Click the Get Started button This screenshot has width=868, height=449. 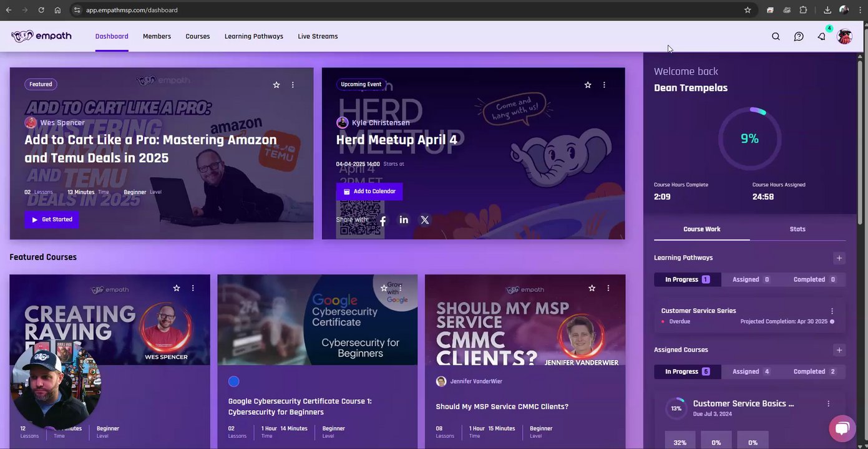pos(52,220)
